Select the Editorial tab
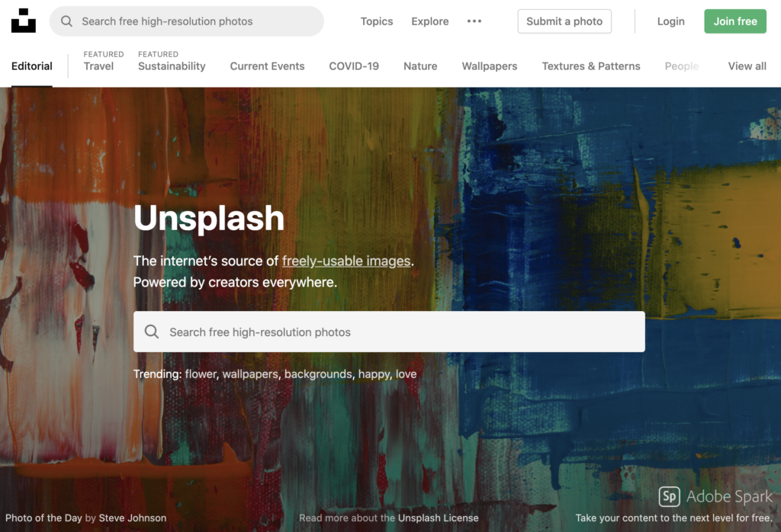The width and height of the screenshot is (781, 532). coord(32,66)
